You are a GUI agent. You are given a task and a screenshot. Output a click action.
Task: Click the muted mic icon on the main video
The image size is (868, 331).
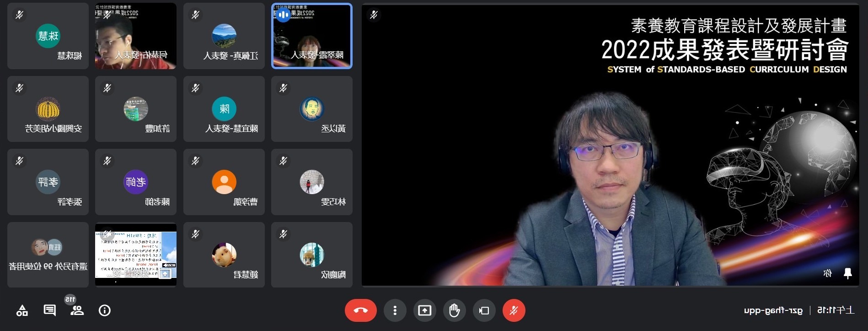(374, 15)
